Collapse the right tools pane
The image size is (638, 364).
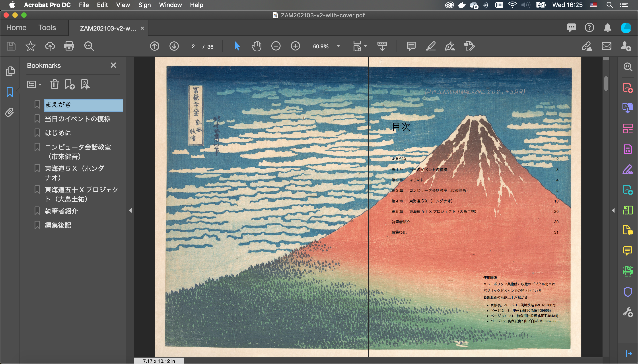point(613,210)
